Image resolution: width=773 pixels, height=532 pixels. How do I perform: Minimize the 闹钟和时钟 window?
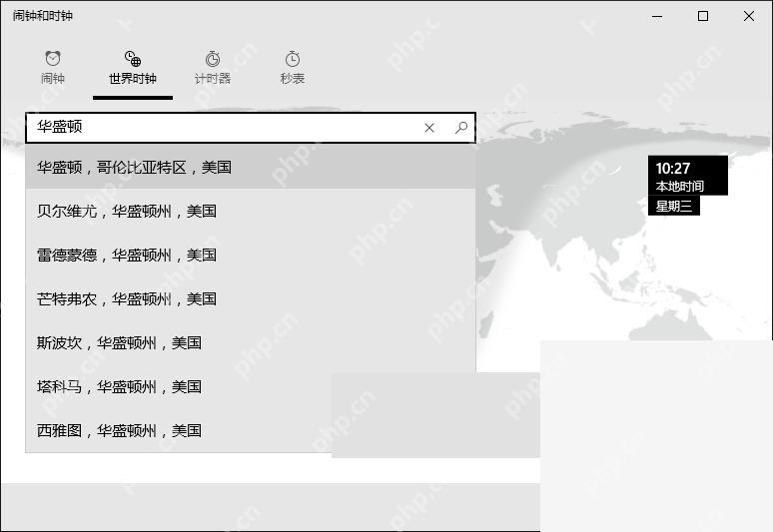pos(657,16)
